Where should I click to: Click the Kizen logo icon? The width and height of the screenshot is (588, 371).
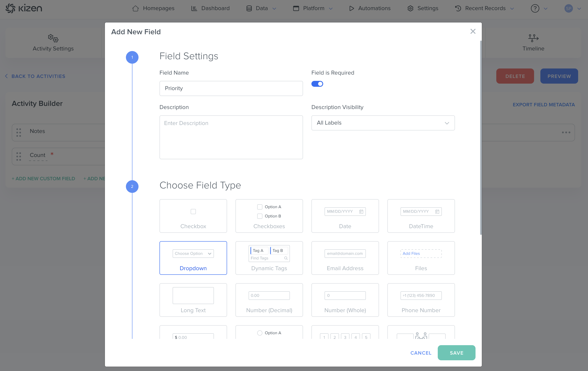click(x=10, y=8)
